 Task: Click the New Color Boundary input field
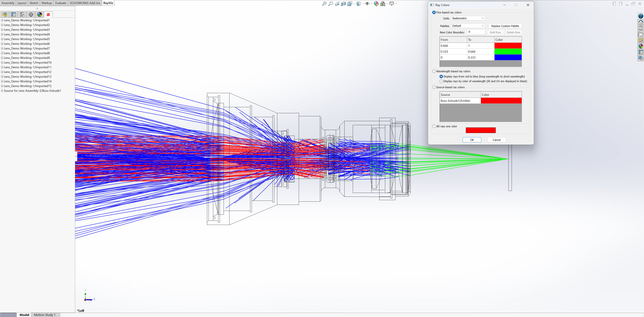pyautogui.click(x=476, y=32)
